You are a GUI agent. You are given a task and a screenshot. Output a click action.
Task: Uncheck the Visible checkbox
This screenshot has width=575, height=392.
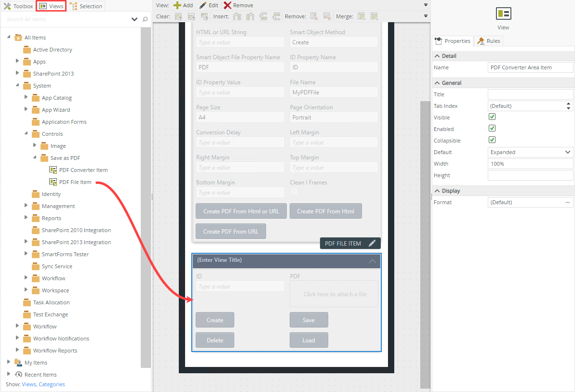(x=492, y=117)
